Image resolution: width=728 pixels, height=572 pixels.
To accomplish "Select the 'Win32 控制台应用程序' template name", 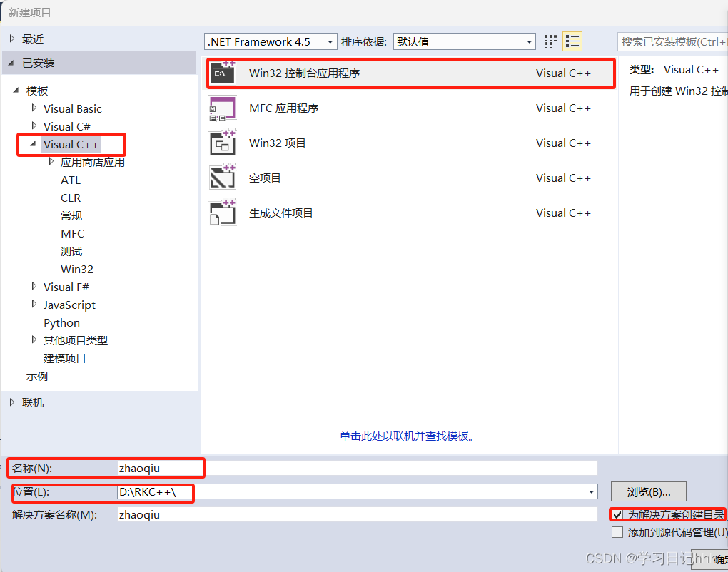I will (305, 73).
